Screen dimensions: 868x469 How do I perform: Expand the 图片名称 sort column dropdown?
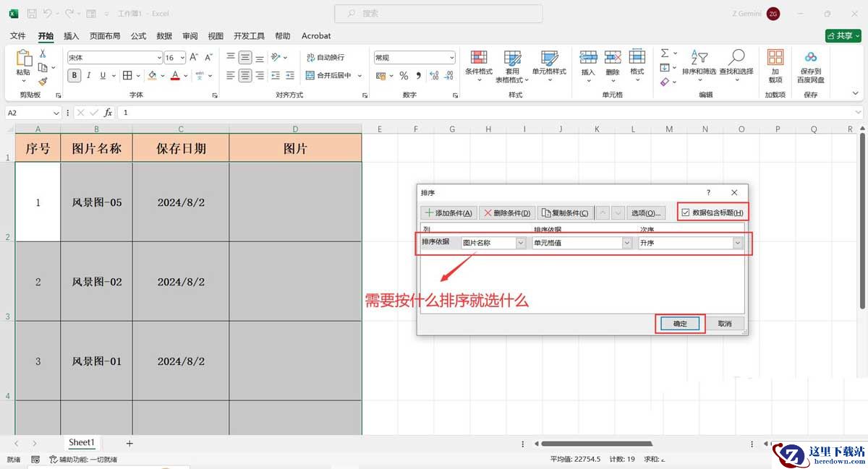(521, 243)
